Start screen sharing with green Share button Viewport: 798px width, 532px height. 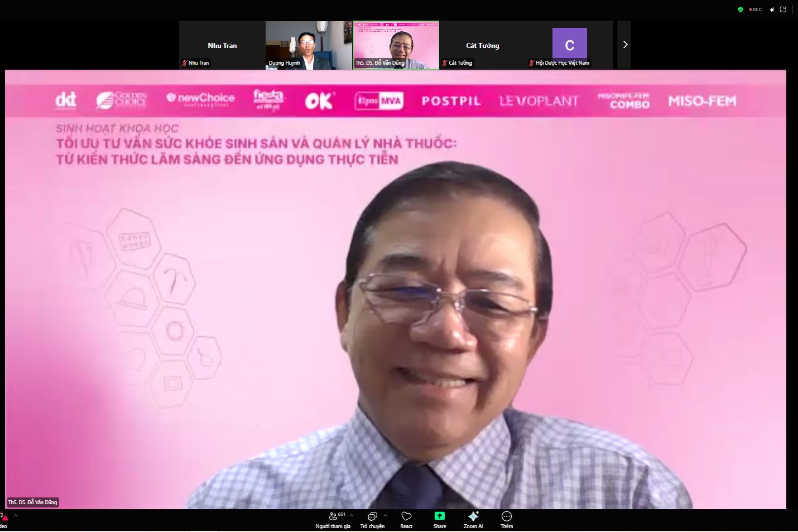(x=440, y=520)
